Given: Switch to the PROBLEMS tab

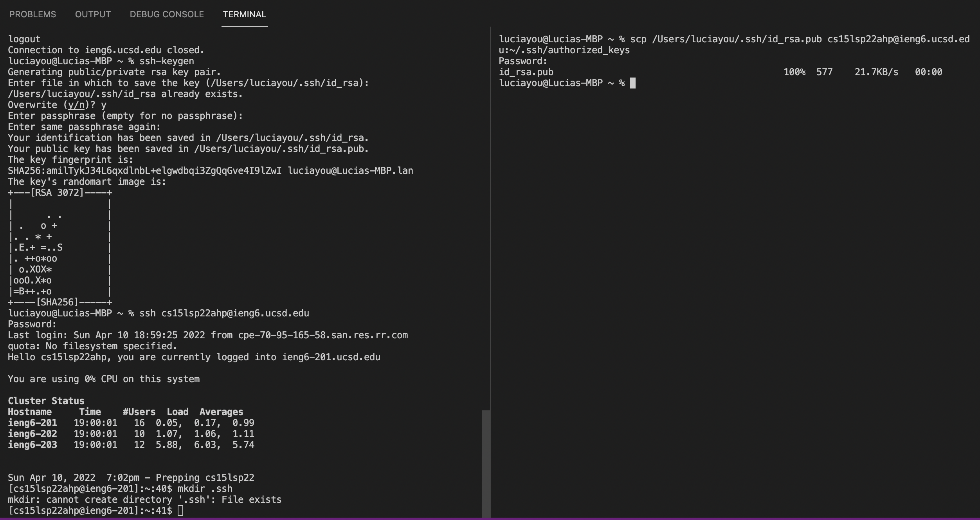Looking at the screenshot, I should (33, 14).
